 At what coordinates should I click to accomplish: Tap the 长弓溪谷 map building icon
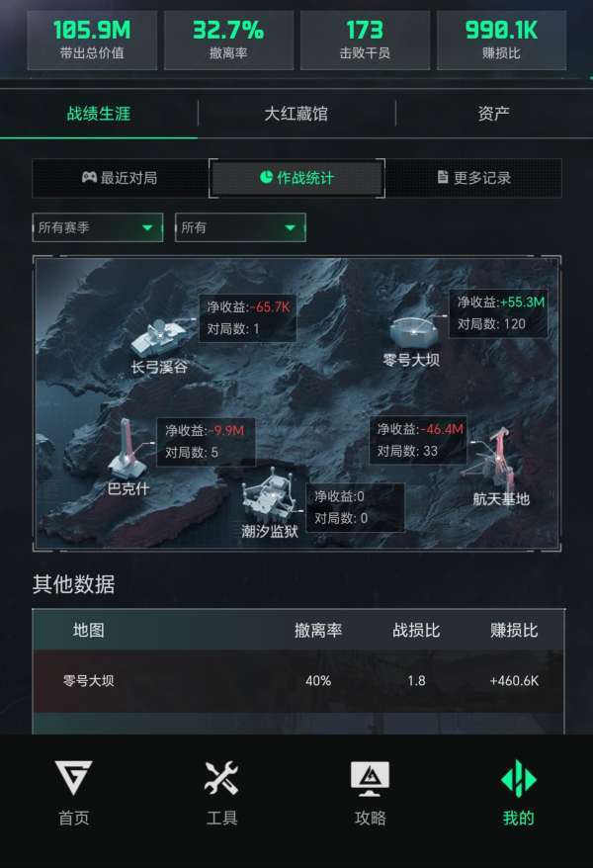(x=159, y=336)
